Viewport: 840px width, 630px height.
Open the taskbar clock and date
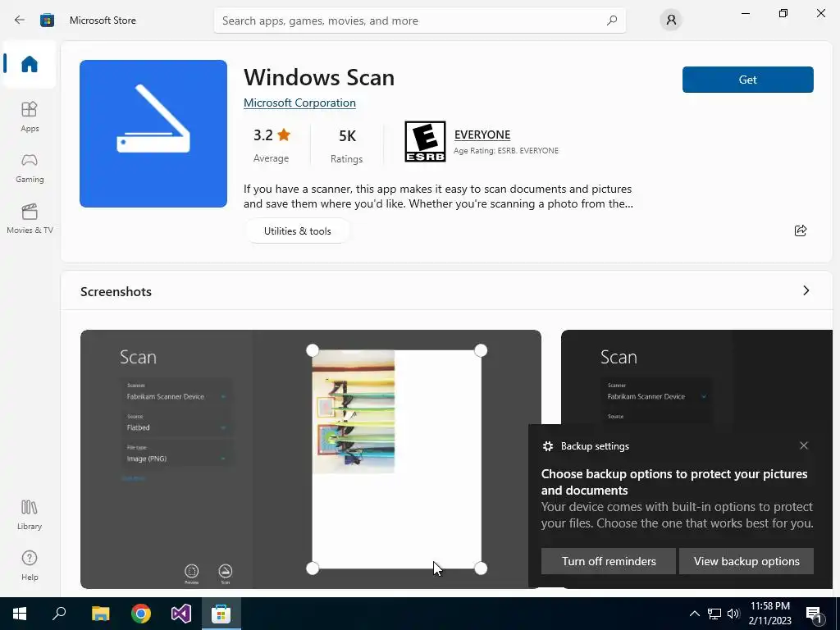coord(770,614)
